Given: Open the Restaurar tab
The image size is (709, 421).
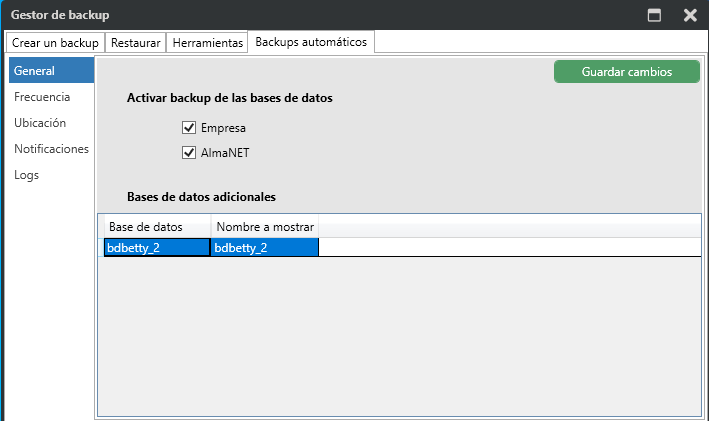Looking at the screenshot, I should tap(135, 43).
